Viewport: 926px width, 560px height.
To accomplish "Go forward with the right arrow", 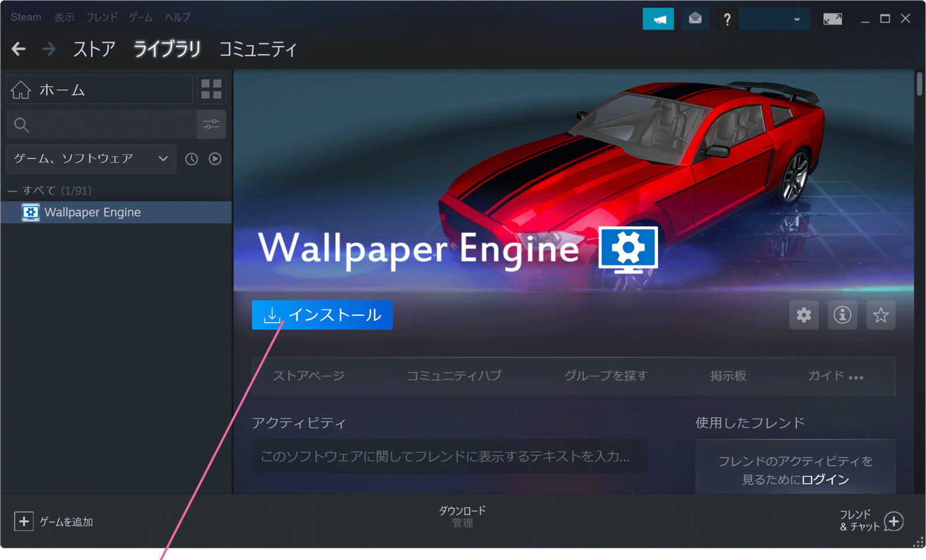I will click(x=49, y=49).
